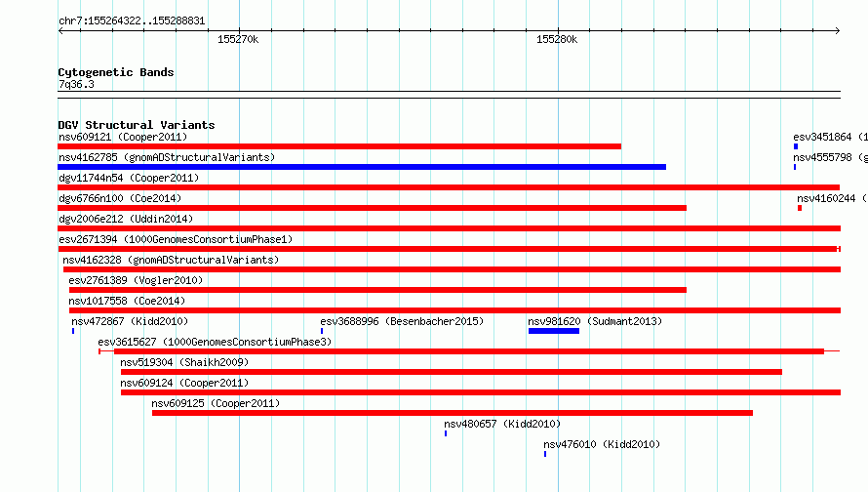This screenshot has width=868, height=492.
Task: Click the DGV Structural Variants track title
Action: point(137,125)
